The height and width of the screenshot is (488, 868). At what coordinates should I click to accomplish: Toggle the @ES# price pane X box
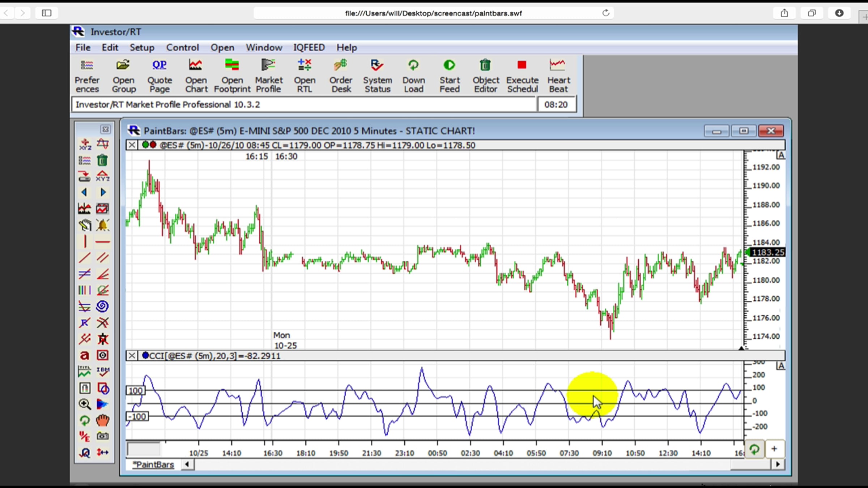tap(132, 145)
